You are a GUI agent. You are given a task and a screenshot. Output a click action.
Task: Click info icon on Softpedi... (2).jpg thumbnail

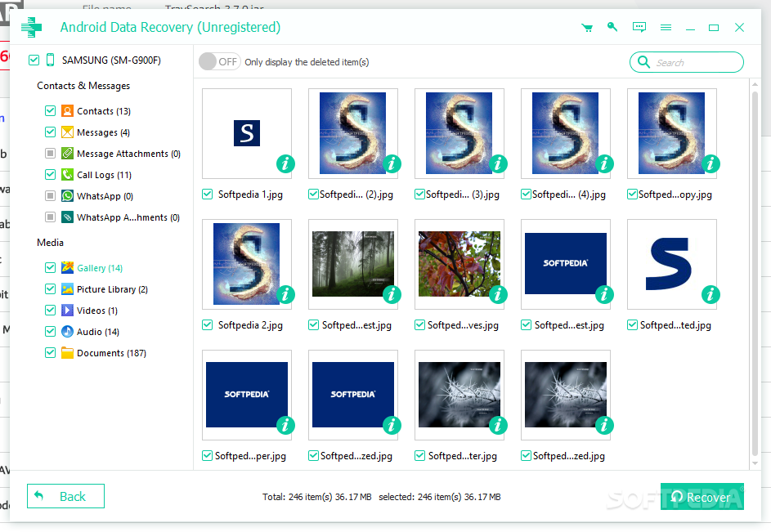pos(392,163)
